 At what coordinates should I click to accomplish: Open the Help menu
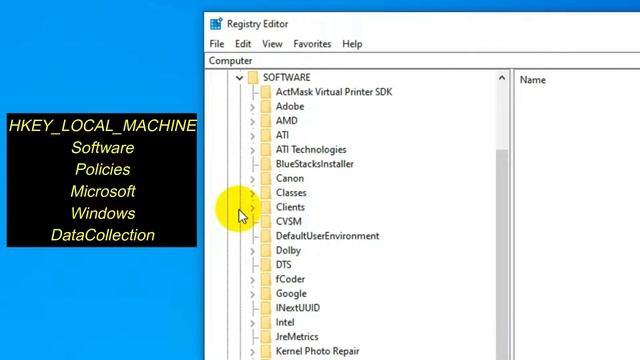click(x=352, y=44)
